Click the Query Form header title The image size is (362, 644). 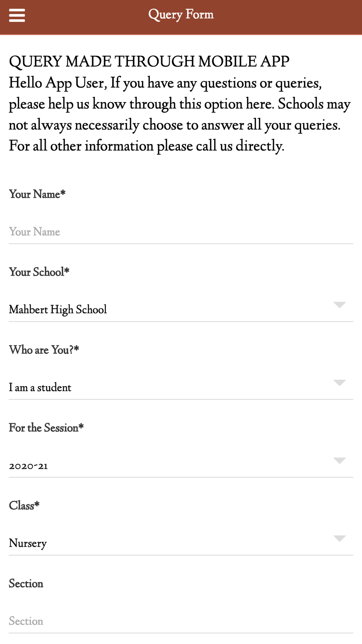tap(181, 15)
